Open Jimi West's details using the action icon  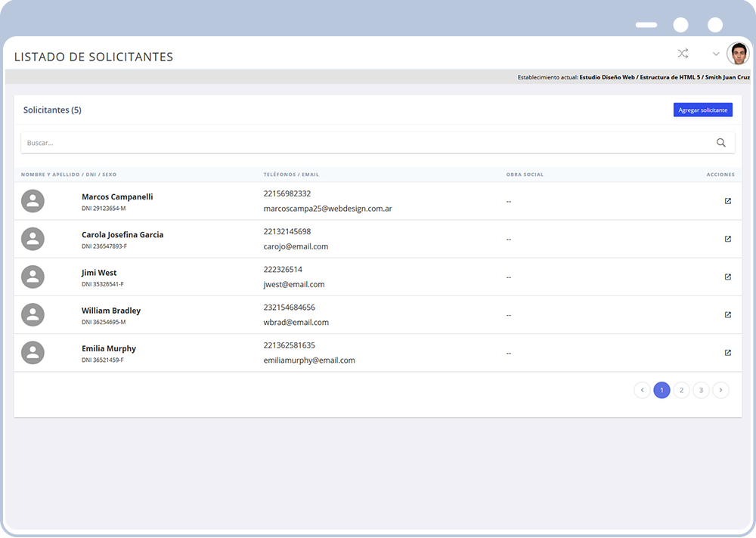click(x=727, y=277)
